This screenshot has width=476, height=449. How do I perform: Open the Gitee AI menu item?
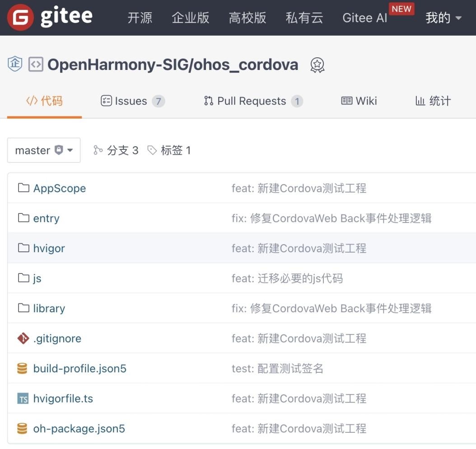click(365, 18)
